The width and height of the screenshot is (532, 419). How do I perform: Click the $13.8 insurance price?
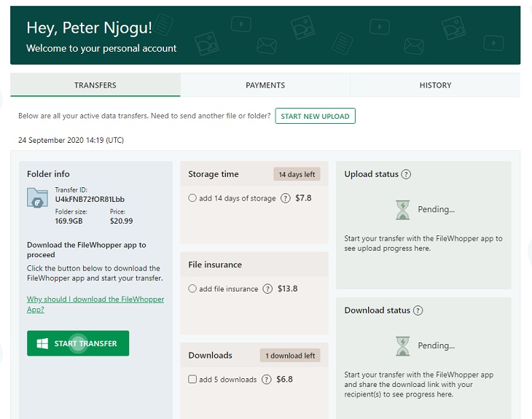(288, 289)
